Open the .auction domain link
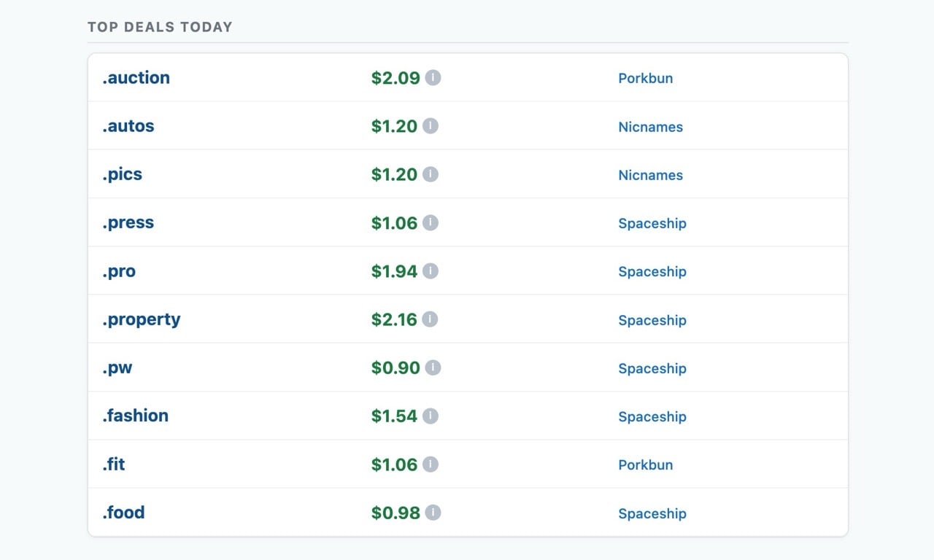This screenshot has width=934, height=560. point(136,78)
